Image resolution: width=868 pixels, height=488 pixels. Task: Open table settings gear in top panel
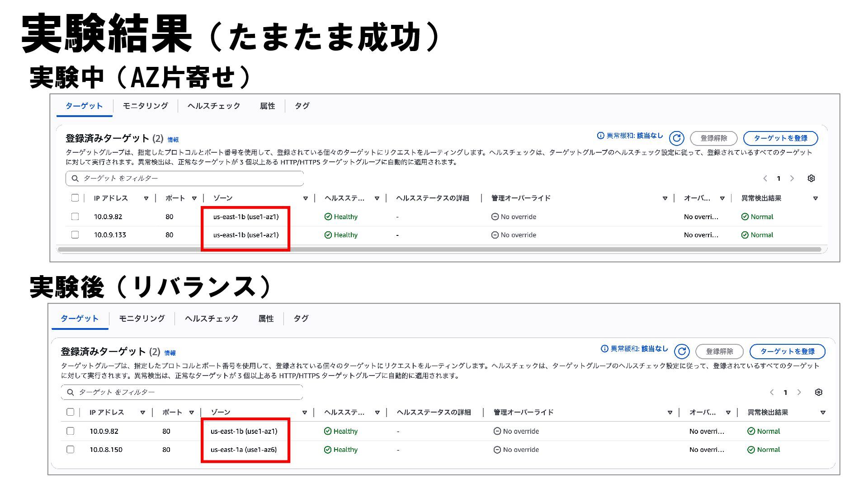tap(811, 178)
